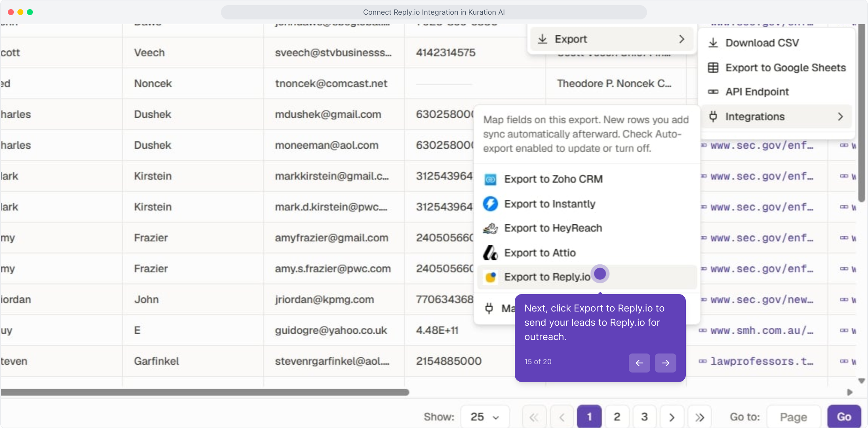This screenshot has height=428, width=868.
Task: Select Download CSV option
Action: tap(776, 43)
